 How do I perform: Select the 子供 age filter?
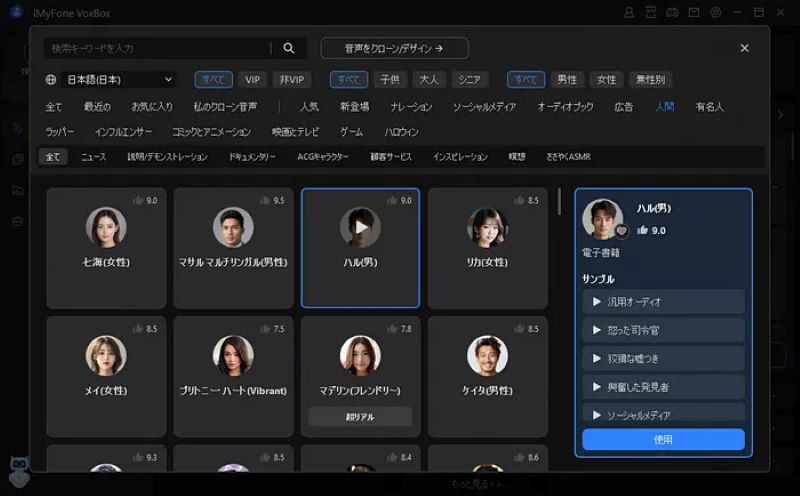coord(390,80)
